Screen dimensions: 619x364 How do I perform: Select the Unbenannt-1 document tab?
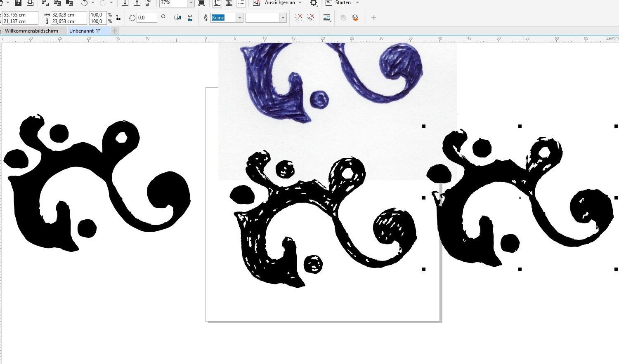85,31
